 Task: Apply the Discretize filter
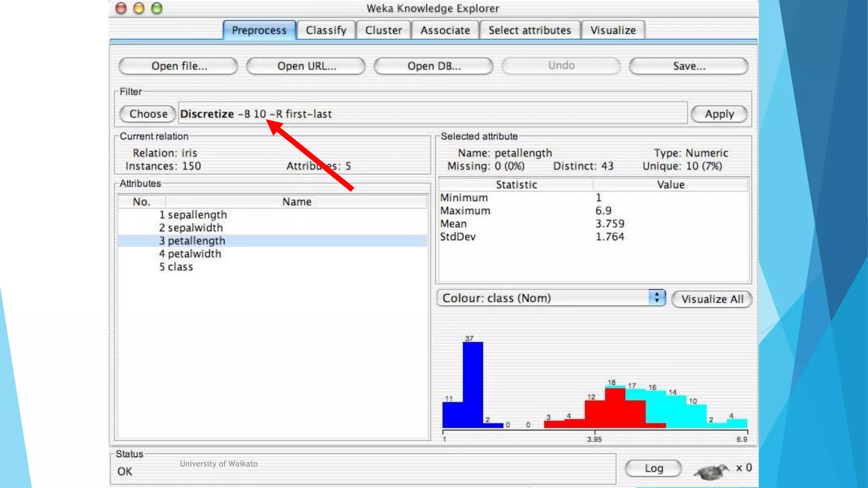click(719, 114)
